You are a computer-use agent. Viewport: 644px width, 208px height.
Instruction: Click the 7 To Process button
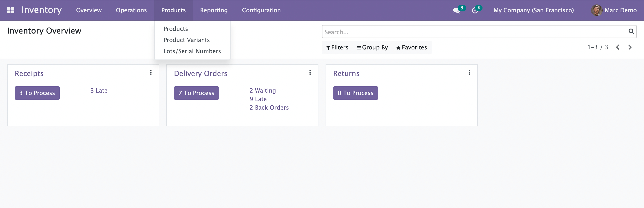point(196,93)
